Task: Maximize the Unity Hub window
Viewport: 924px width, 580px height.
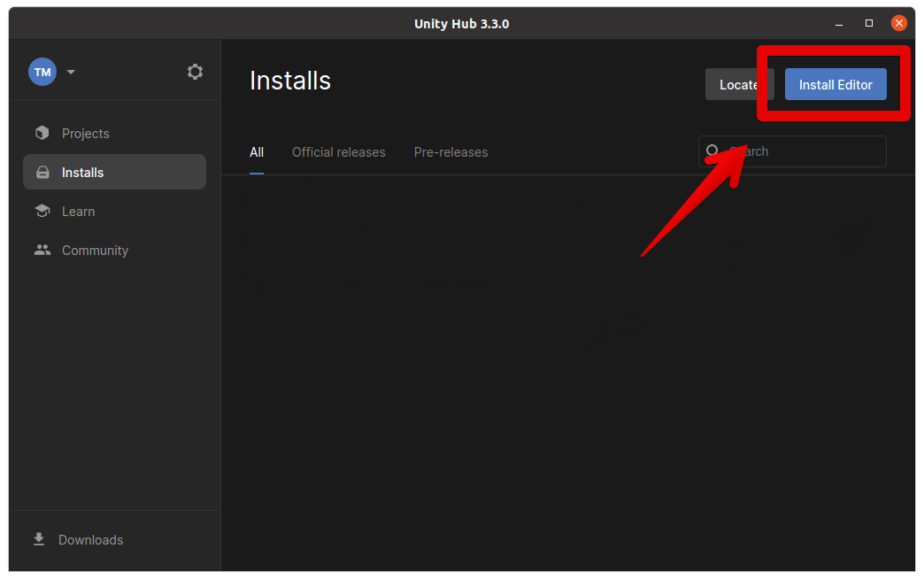Action: (x=868, y=23)
